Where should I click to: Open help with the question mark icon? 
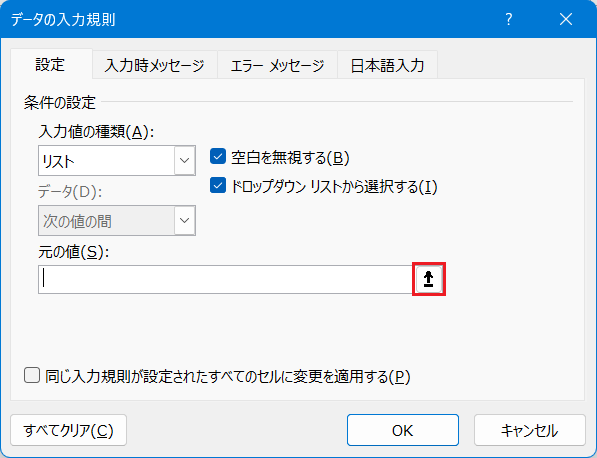509,19
